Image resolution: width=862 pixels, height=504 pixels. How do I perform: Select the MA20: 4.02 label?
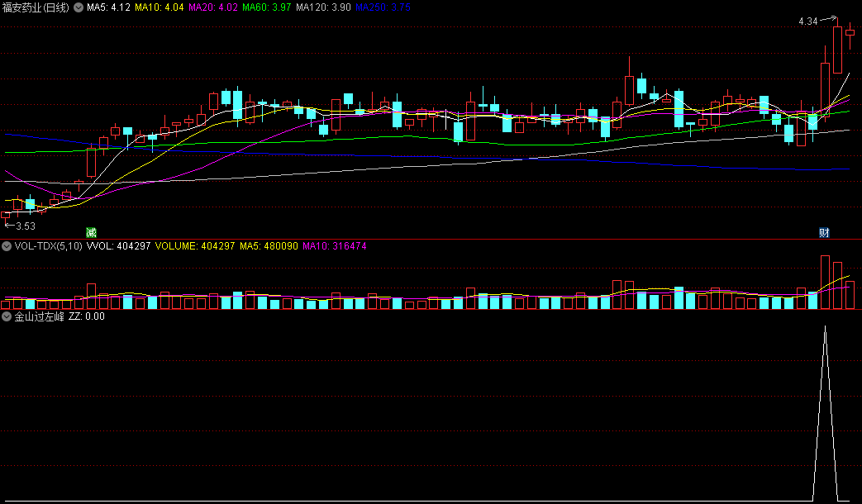pyautogui.click(x=213, y=7)
